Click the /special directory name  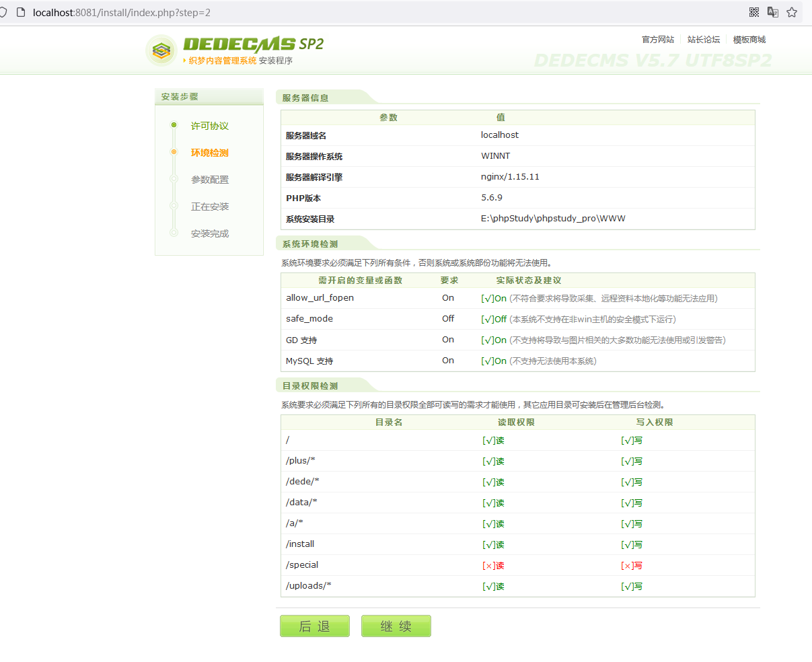(x=302, y=564)
